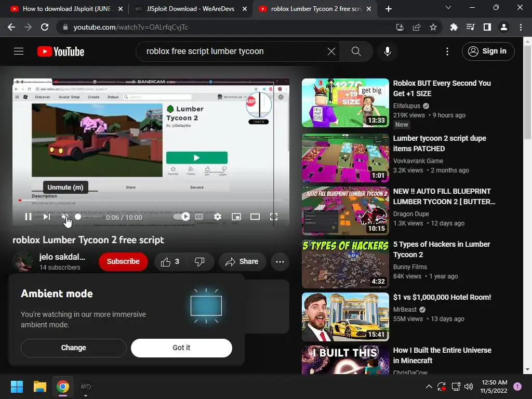This screenshot has width=532, height=399.
Task: Enter full screen mode
Action: (x=273, y=217)
